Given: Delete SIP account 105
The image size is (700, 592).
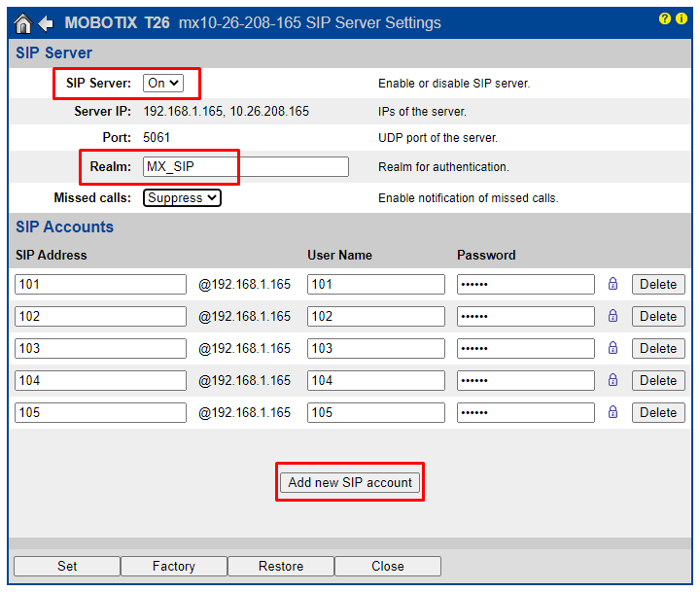Looking at the screenshot, I should coord(658,413).
